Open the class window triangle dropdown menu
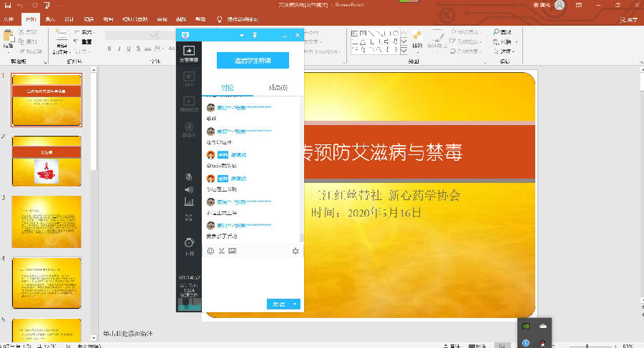Screen dimensions: 644x348 [x=242, y=35]
